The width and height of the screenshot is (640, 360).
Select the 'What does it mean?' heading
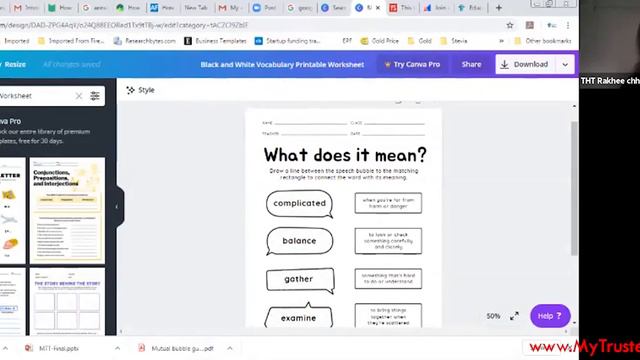point(345,155)
